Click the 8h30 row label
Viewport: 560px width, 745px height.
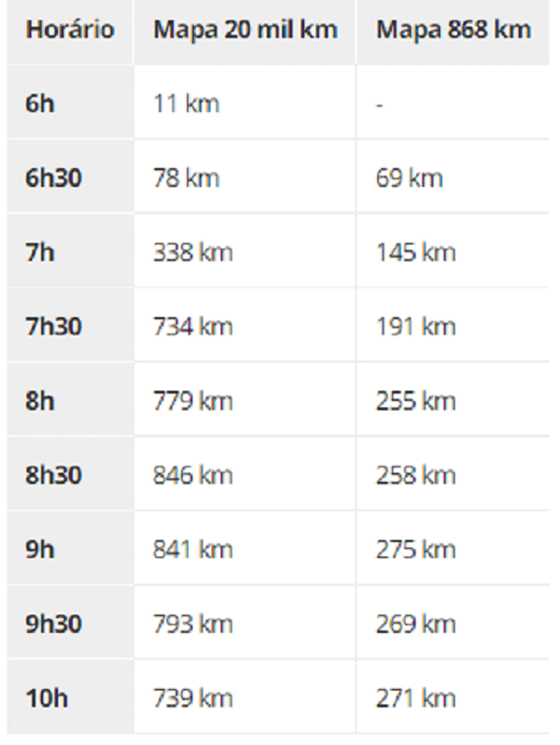point(54,475)
